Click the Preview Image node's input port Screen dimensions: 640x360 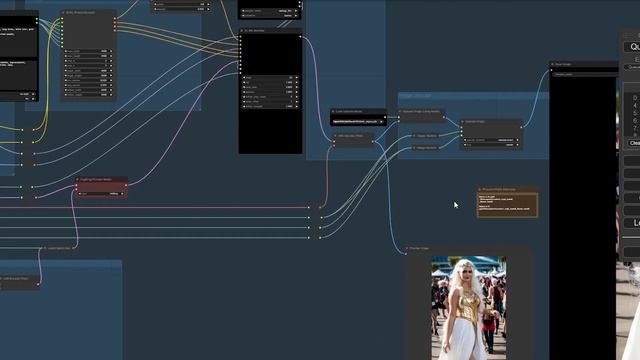406,254
